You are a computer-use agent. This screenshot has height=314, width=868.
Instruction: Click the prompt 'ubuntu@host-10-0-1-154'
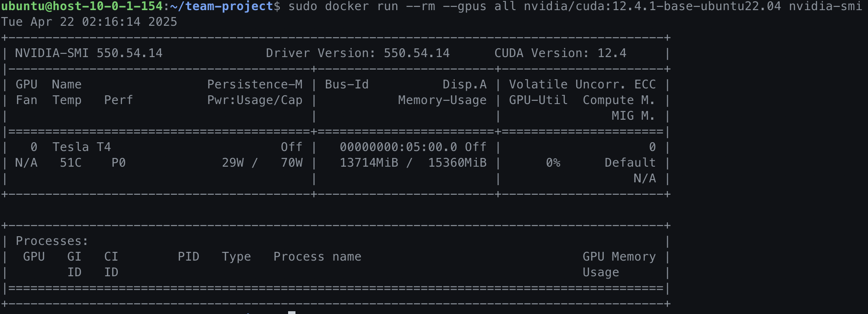tap(82, 6)
